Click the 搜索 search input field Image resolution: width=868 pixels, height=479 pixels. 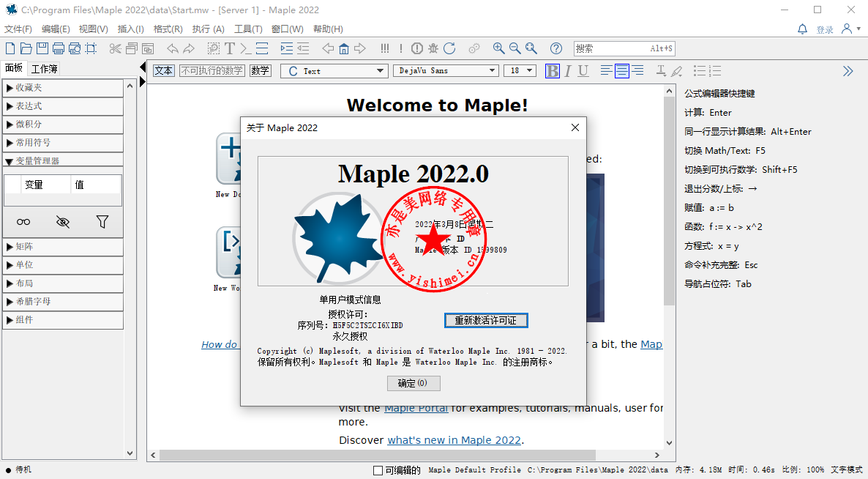(x=624, y=49)
